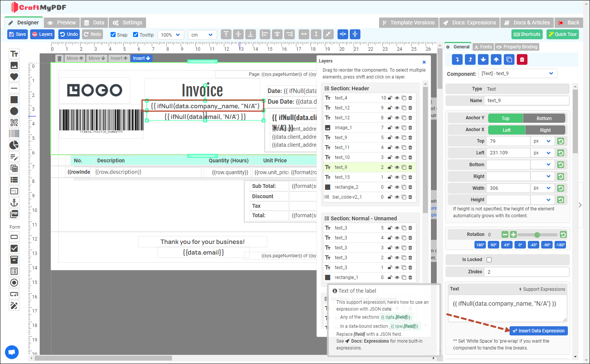Select the Text component tool in left sidebar
The width and height of the screenshot is (590, 364).
tap(14, 54)
